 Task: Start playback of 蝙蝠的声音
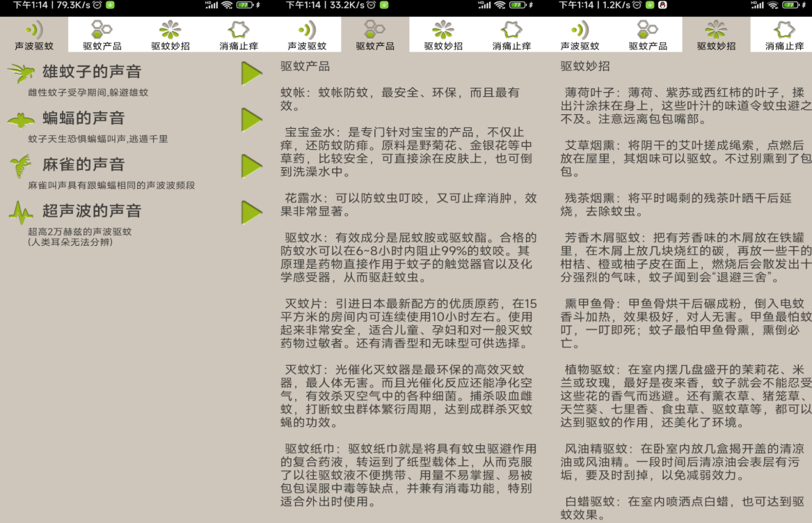[250, 118]
